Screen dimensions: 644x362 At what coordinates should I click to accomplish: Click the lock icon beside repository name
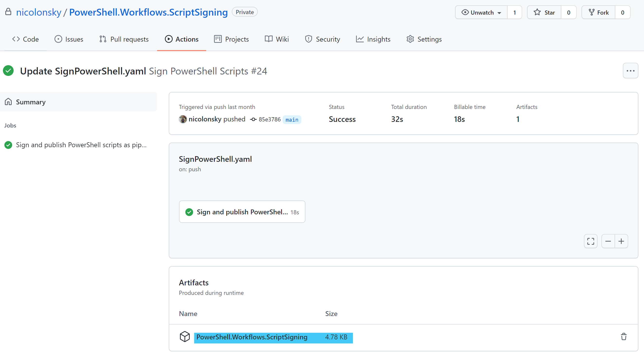pos(8,11)
